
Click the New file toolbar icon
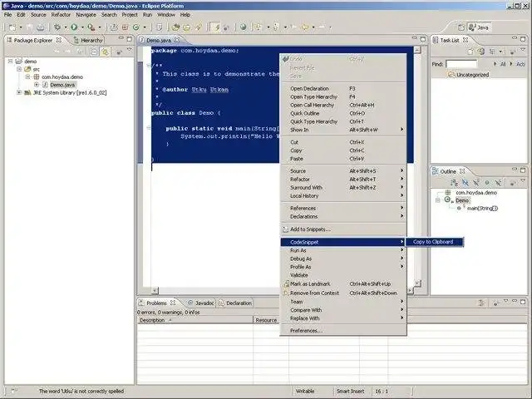click(12, 27)
